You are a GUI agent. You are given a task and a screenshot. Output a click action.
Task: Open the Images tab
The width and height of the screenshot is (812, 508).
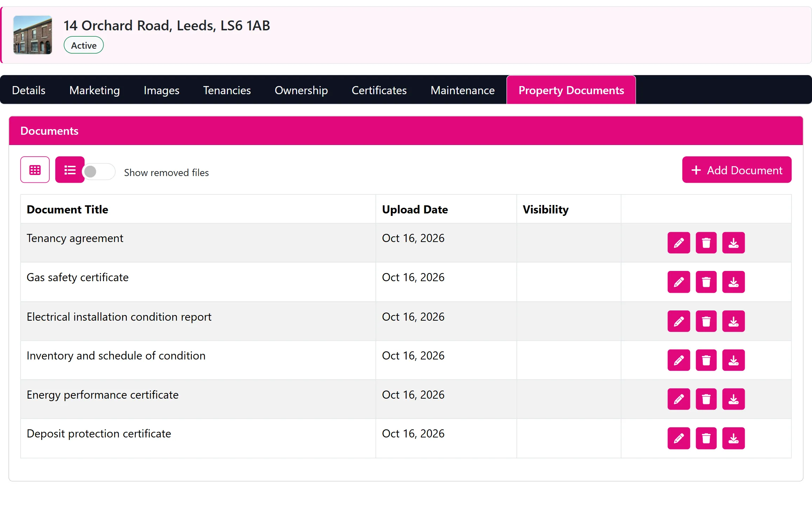point(161,90)
